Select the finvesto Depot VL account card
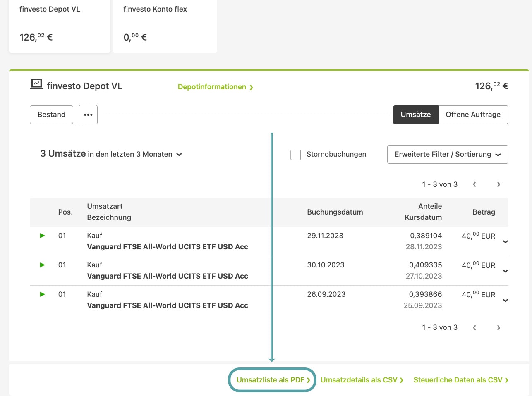Image resolution: width=532 pixels, height=396 pixels. (x=60, y=26)
